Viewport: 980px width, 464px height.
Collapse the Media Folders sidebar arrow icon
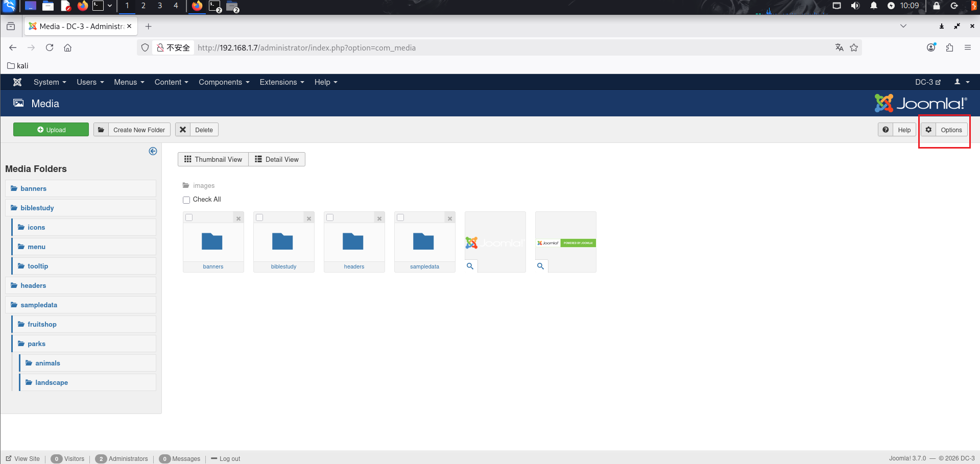coord(153,151)
